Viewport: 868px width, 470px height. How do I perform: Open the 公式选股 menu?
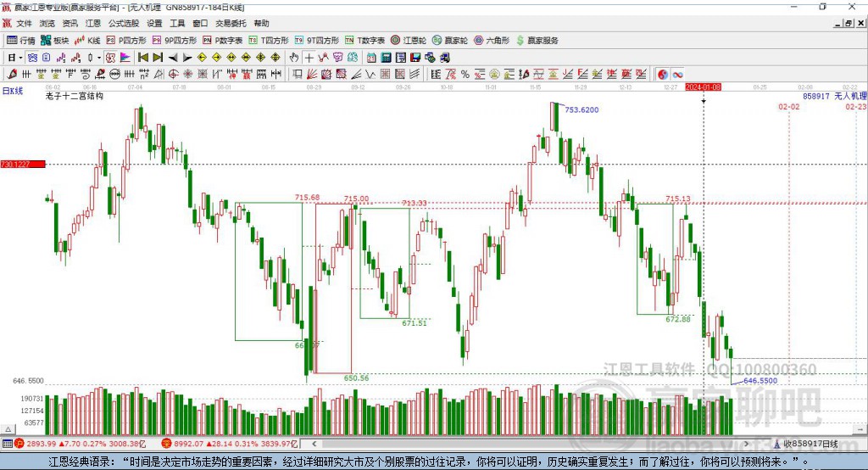click(x=124, y=23)
